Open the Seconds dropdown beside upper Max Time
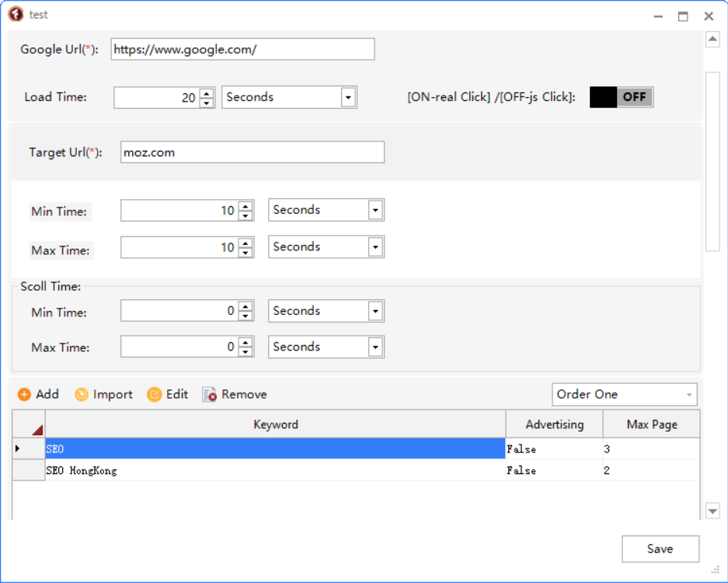Image resolution: width=728 pixels, height=583 pixels. tap(375, 246)
